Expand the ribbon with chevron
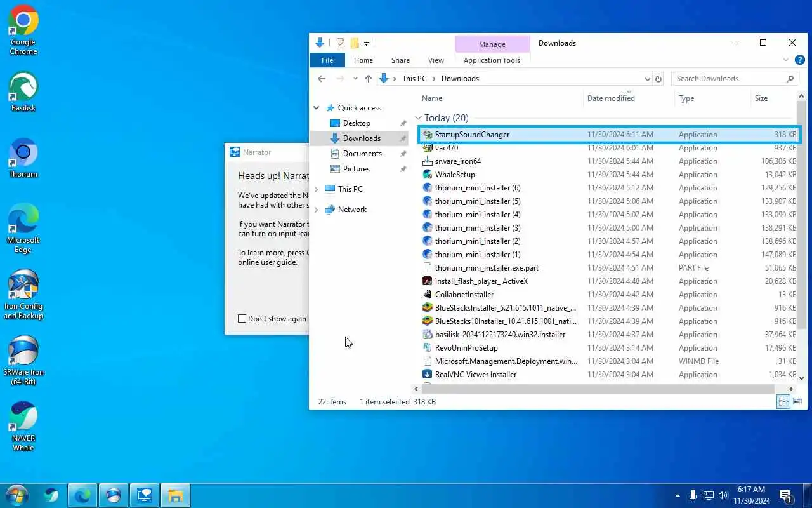Screen dimensions: 812x508 click(786, 60)
